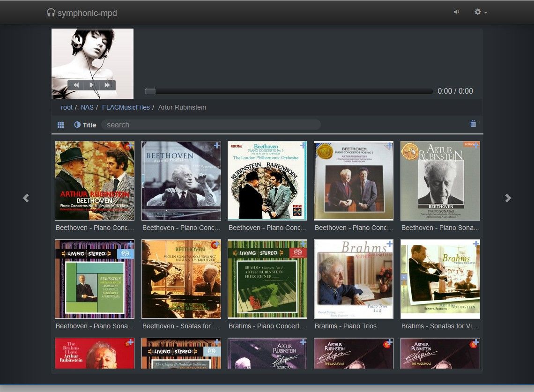Viewport: 534px width, 392px height.
Task: Mute audio with the speaker icon
Action: click(x=456, y=12)
